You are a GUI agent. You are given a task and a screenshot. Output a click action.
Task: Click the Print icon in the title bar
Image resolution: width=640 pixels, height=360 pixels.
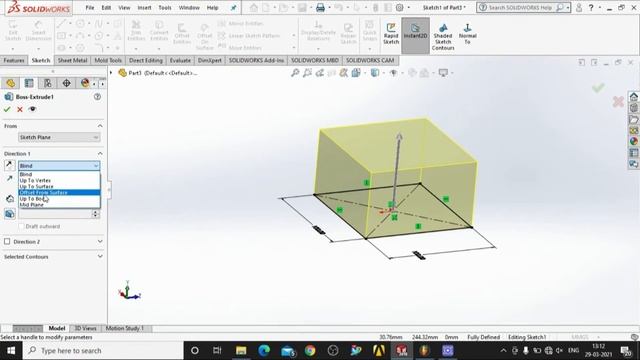pyautogui.click(x=320, y=7)
